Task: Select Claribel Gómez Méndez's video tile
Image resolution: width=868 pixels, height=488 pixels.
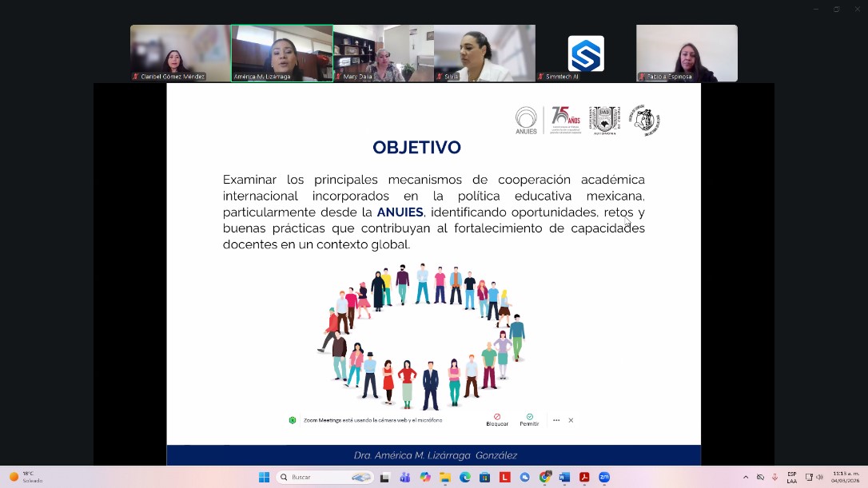Action: click(x=180, y=53)
